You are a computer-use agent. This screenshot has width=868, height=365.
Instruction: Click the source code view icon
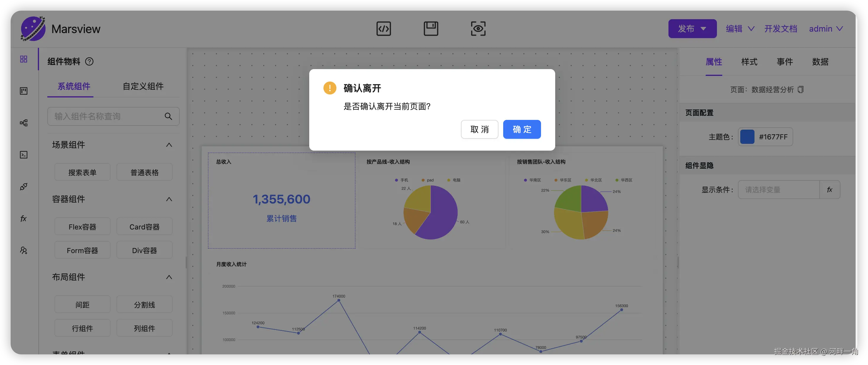[383, 29]
